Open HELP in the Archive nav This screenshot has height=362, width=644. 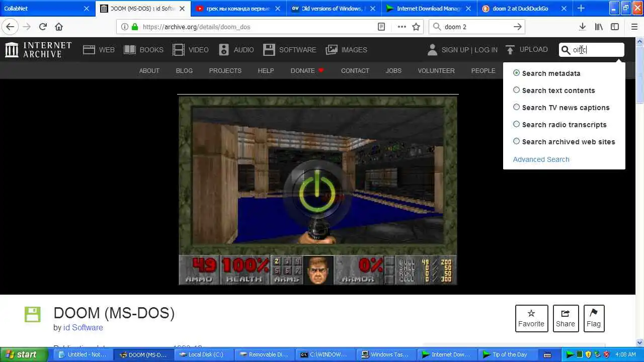266,71
